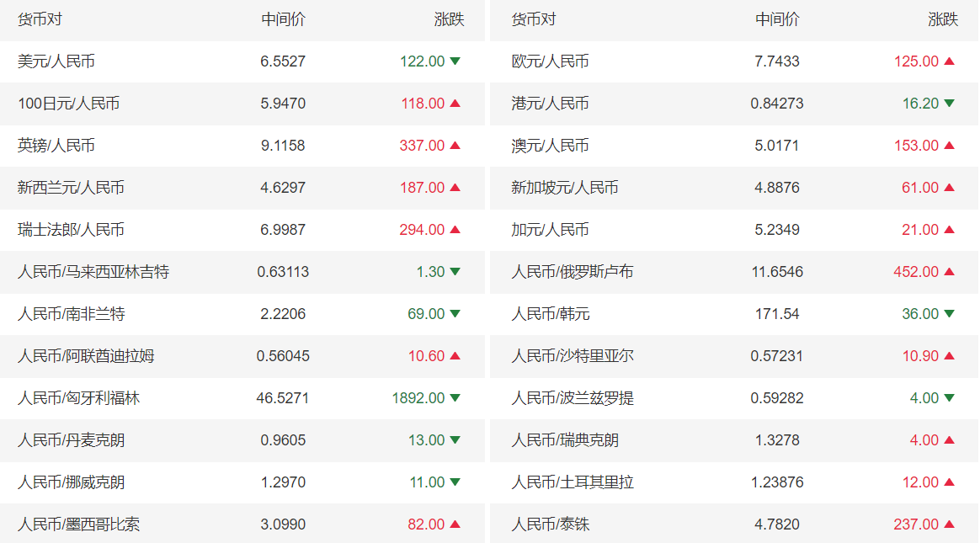Select the 新西兰元/人民币 currency pair

pyautogui.click(x=72, y=188)
